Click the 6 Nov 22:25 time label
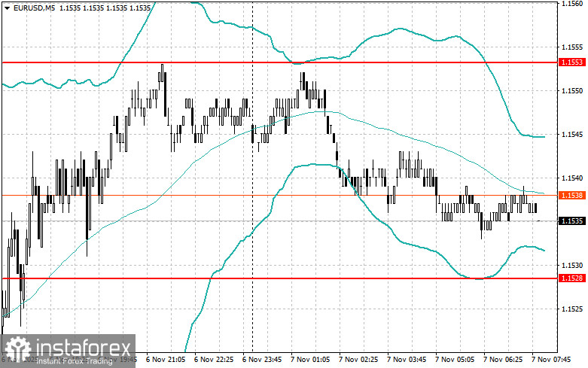Image resolution: width=588 pixels, height=368 pixels. [x=214, y=360]
